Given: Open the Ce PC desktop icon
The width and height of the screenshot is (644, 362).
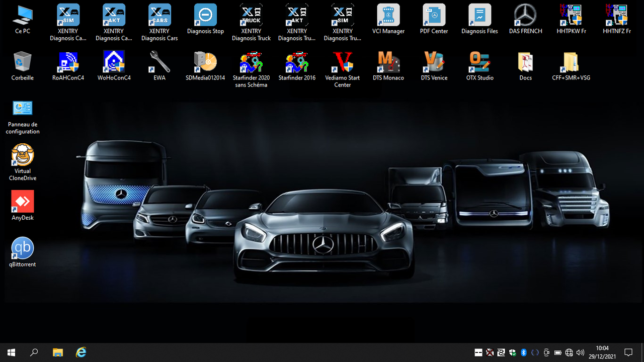Looking at the screenshot, I should coord(23,20).
